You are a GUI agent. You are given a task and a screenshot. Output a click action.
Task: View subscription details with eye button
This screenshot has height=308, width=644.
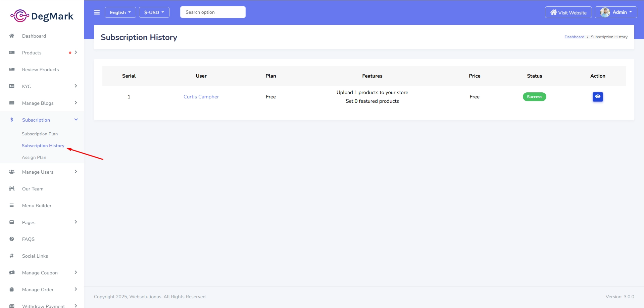[598, 97]
